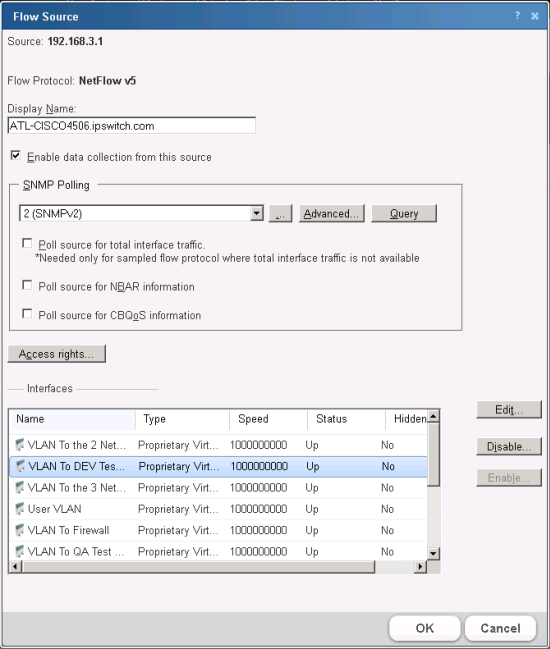Open Access rights settings
The image size is (550, 649).
tap(57, 354)
